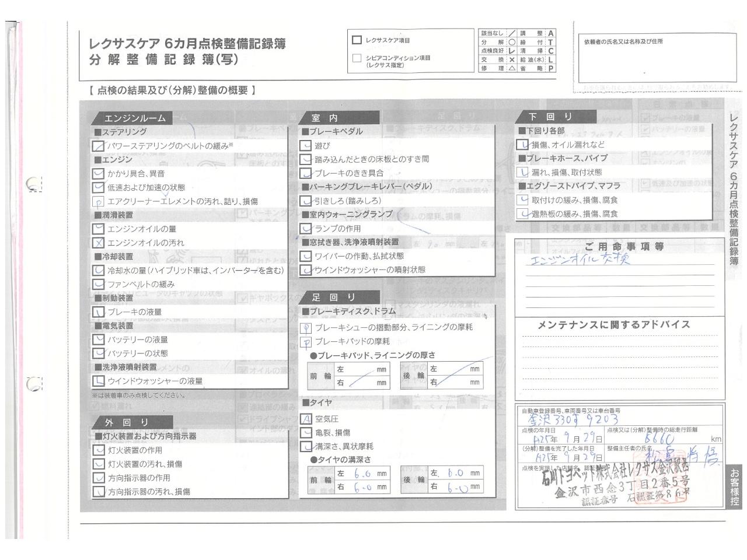Click the 点検の結果及び(分解)整備の概要 heading

[x=172, y=90]
